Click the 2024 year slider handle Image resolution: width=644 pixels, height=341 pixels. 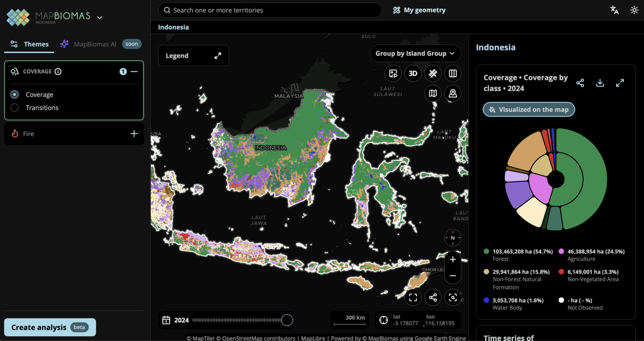click(x=287, y=320)
